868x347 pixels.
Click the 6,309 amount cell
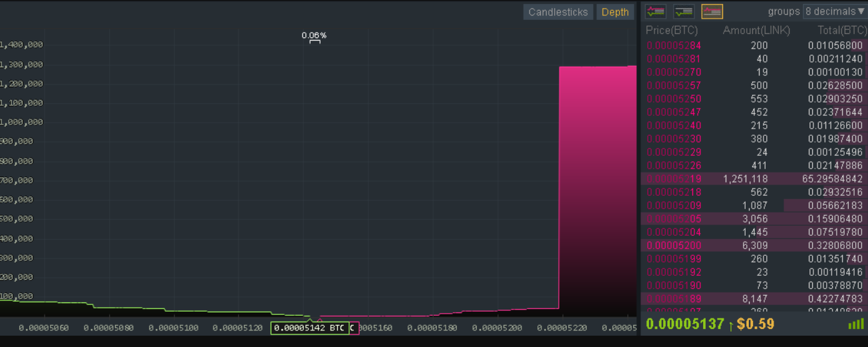tap(755, 245)
